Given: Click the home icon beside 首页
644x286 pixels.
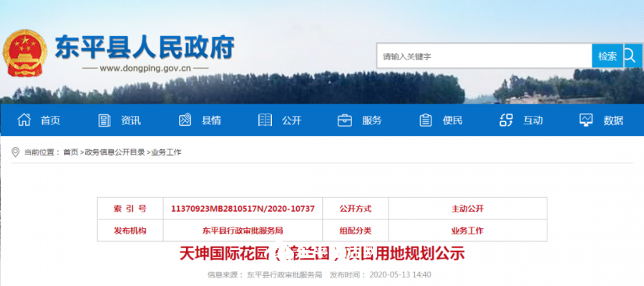Looking at the screenshot, I should 24,120.
